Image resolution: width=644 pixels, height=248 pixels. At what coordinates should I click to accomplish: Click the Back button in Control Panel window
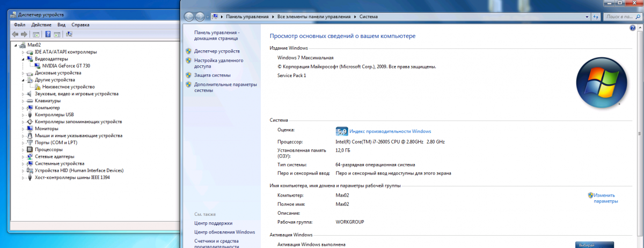coord(189,17)
